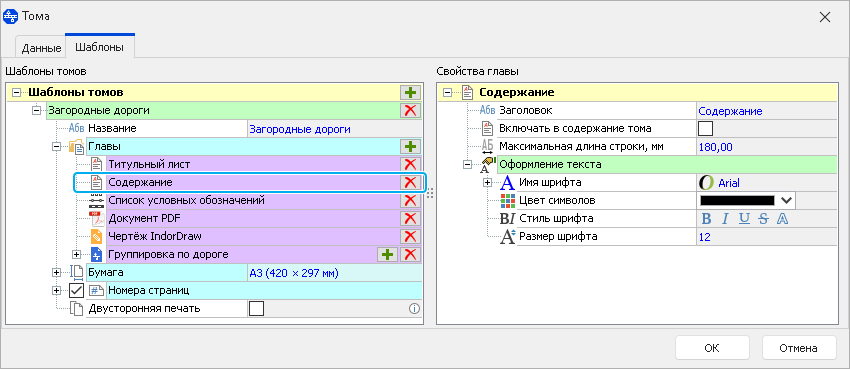Viewport: 850px width, 369px height.
Task: Delete the Группировка по дороге entry
Action: (410, 254)
